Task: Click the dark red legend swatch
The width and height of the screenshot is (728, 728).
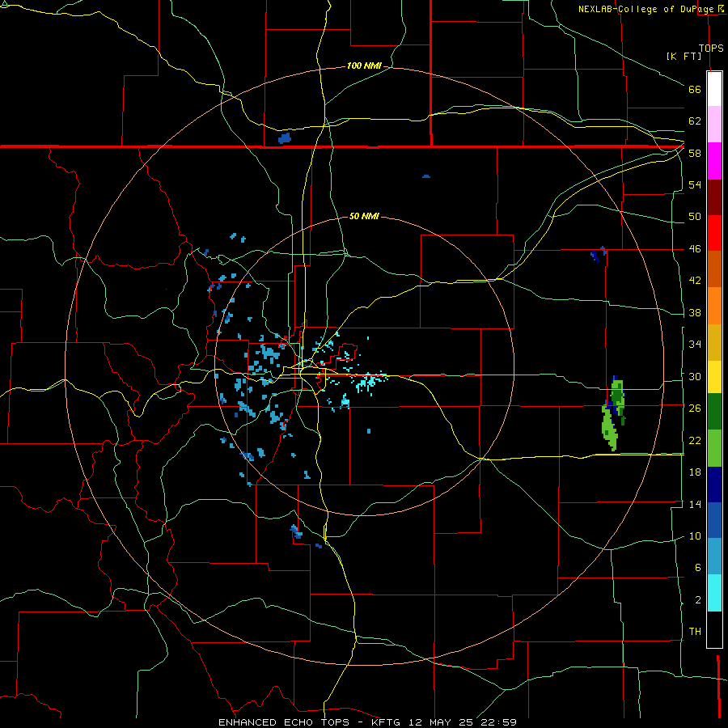Action: pos(714,197)
